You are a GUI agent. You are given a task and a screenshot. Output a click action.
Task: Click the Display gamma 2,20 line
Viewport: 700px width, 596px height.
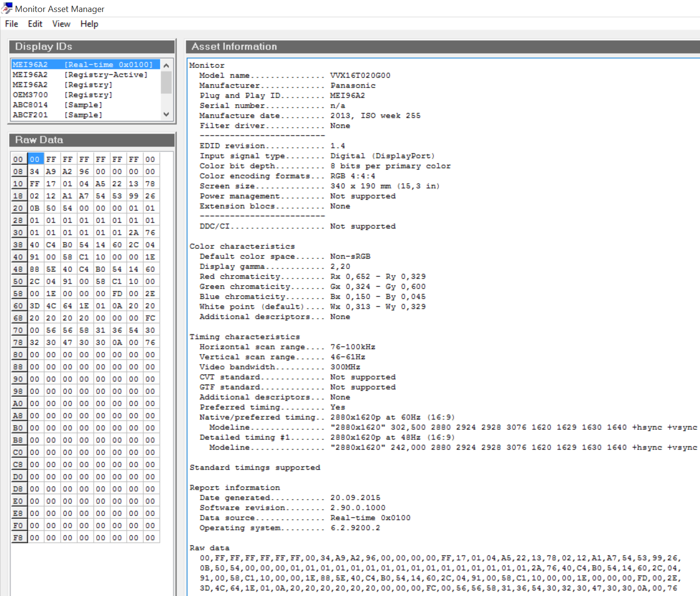click(x=275, y=266)
